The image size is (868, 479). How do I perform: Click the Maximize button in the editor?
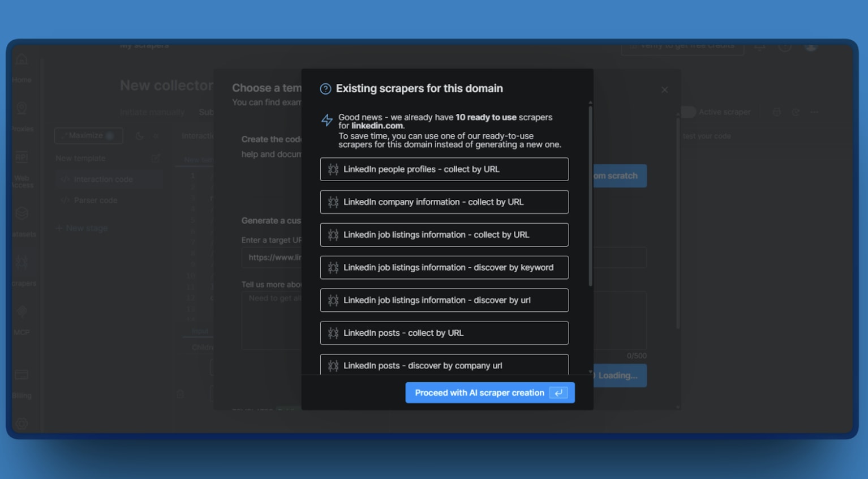coord(89,136)
